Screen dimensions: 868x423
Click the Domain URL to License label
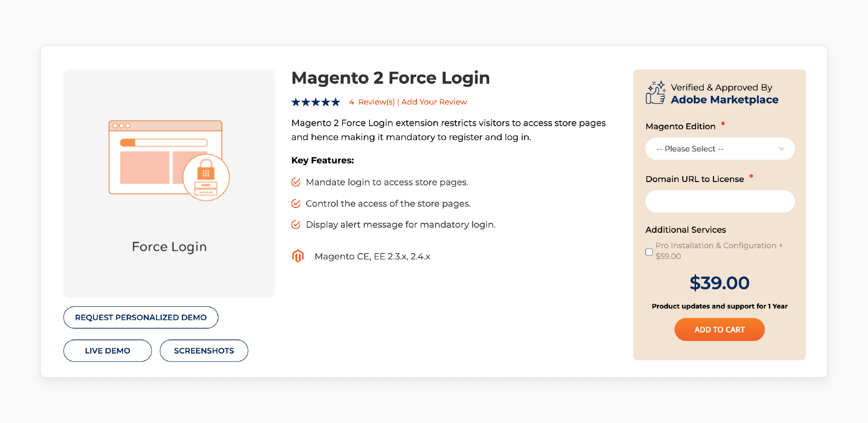[x=695, y=179]
